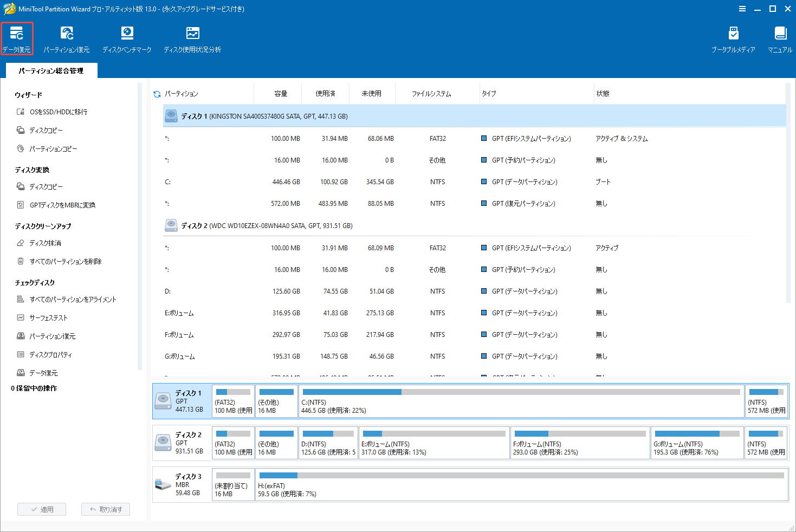Screen dimensions: 796x532
Task: Choose すべてのパーティションを削除 option
Action: pos(67,261)
